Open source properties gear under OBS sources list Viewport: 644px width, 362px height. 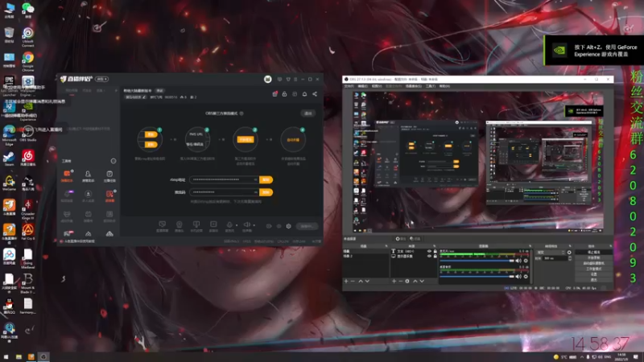pos(407,281)
